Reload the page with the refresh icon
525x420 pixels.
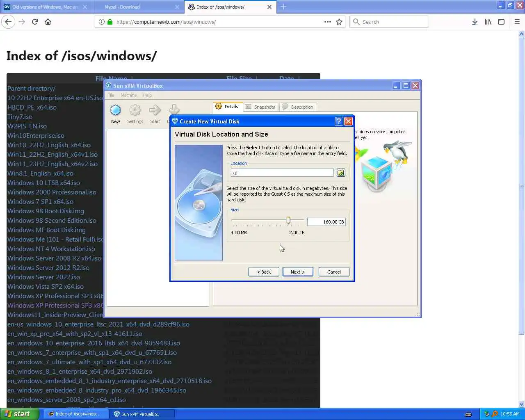coord(35,22)
